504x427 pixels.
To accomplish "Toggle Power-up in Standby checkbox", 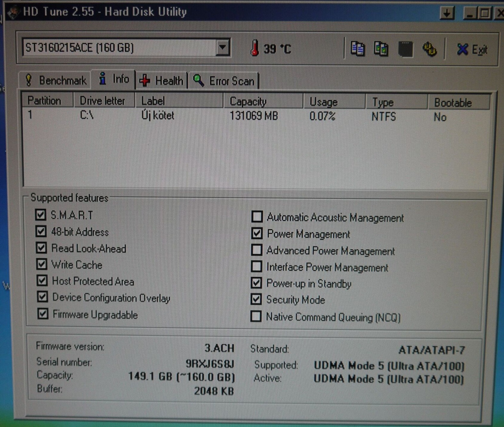I will coord(256,283).
